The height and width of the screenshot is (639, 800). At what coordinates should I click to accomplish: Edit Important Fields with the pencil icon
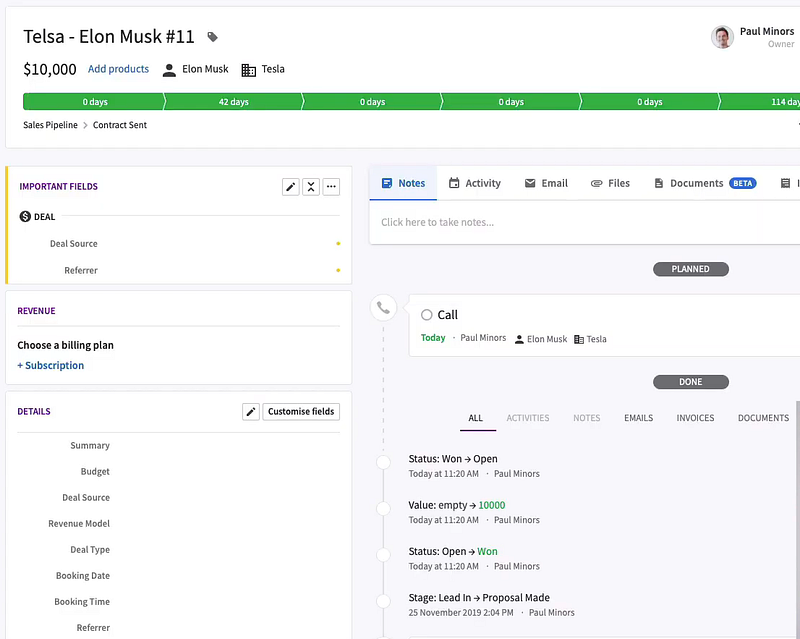(290, 187)
